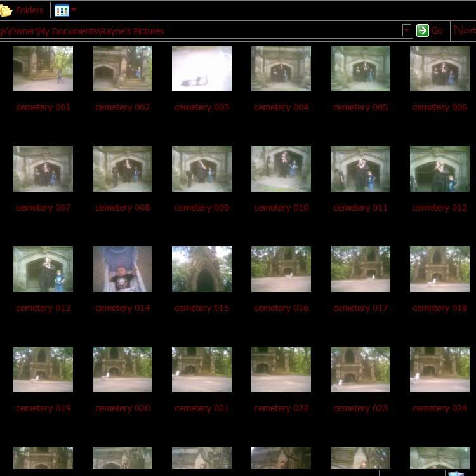This screenshot has width=476, height=476.
Task: Select thumbnail of cemetery 001
Action: 43,69
